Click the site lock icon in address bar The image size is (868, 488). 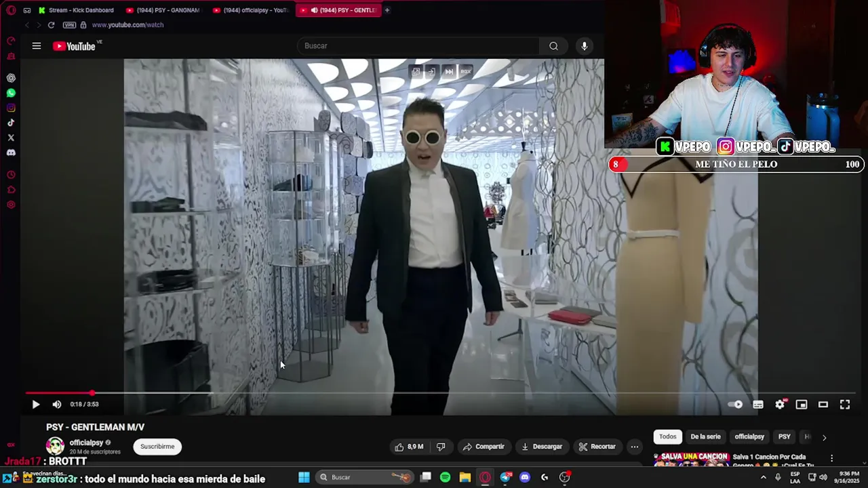(83, 25)
